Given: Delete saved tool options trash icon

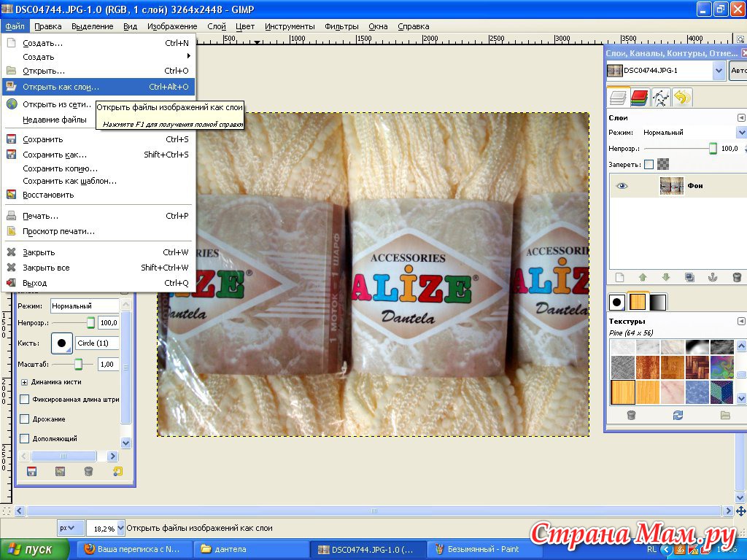Looking at the screenshot, I should pyautogui.click(x=88, y=472).
